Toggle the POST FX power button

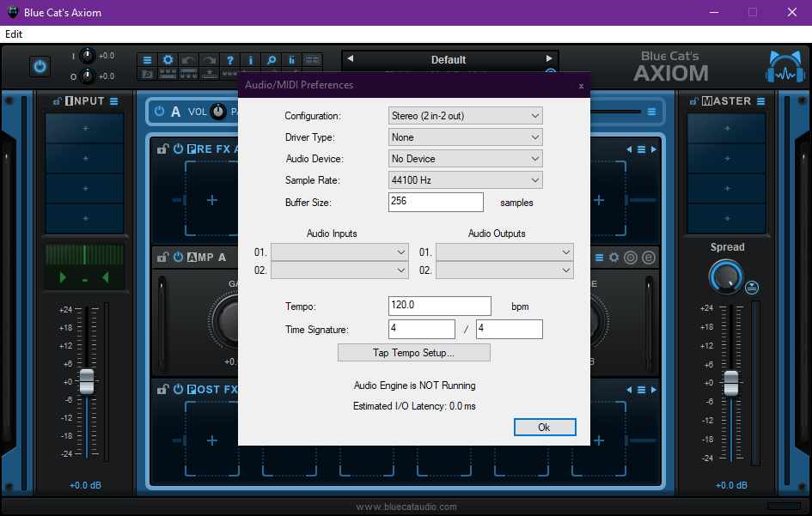coord(178,389)
